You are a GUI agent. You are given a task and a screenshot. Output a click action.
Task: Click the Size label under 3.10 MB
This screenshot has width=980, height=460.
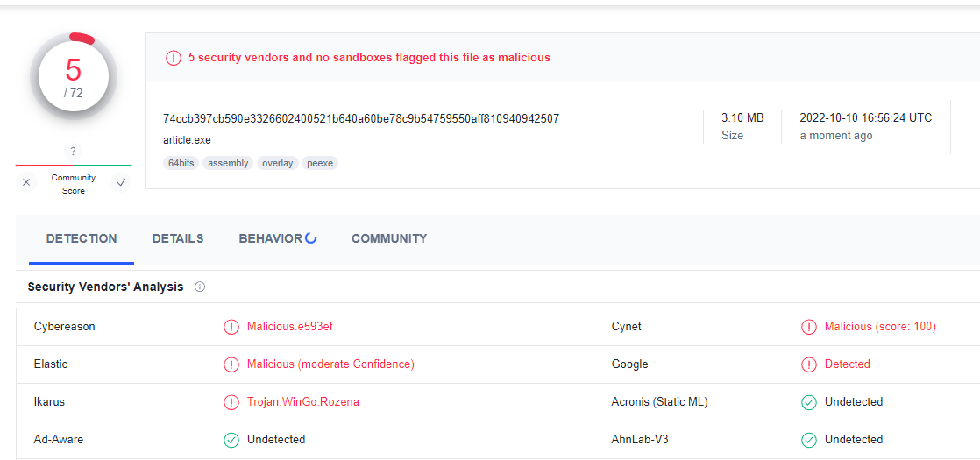pos(733,136)
